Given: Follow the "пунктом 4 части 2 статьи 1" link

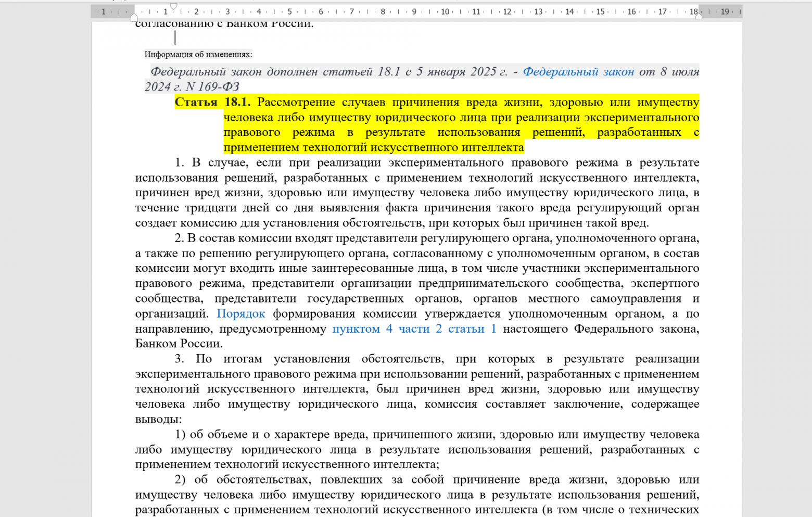Looking at the screenshot, I should [x=414, y=329].
